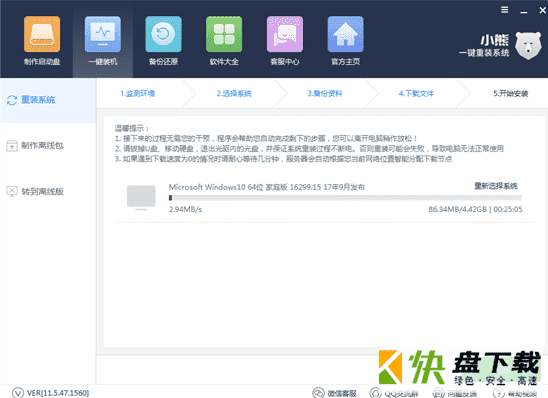Image resolution: width=548 pixels, height=398 pixels.
Task: Open 帮助视频 help video
Action: [522, 393]
